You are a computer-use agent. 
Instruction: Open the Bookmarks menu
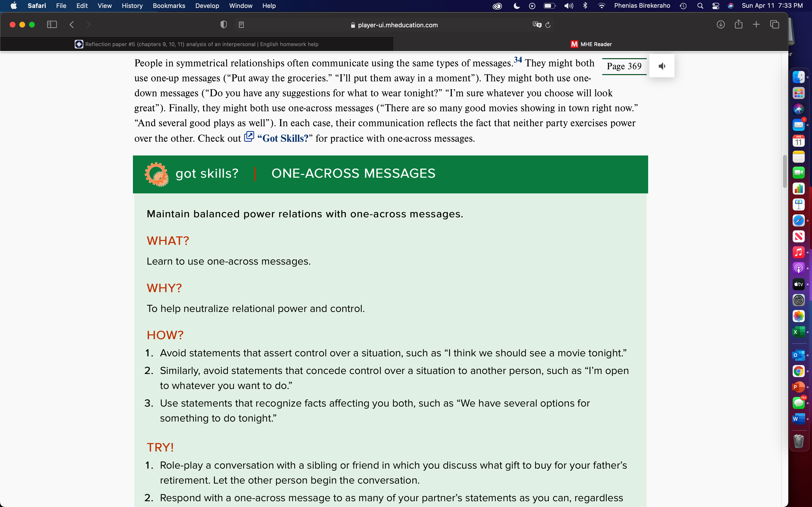[169, 6]
